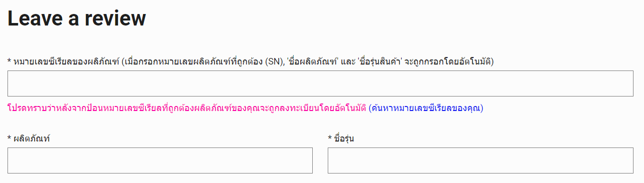The image size is (644, 183).
Task: Open the ค้นหาหมายเลขซีเรียลของคุณ link
Action: [x=426, y=108]
